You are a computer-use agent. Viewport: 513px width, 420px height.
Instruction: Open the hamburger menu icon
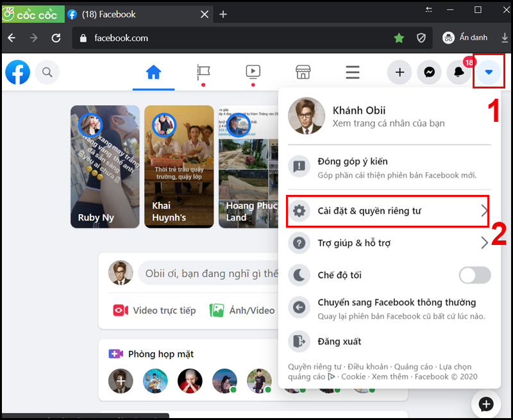352,72
